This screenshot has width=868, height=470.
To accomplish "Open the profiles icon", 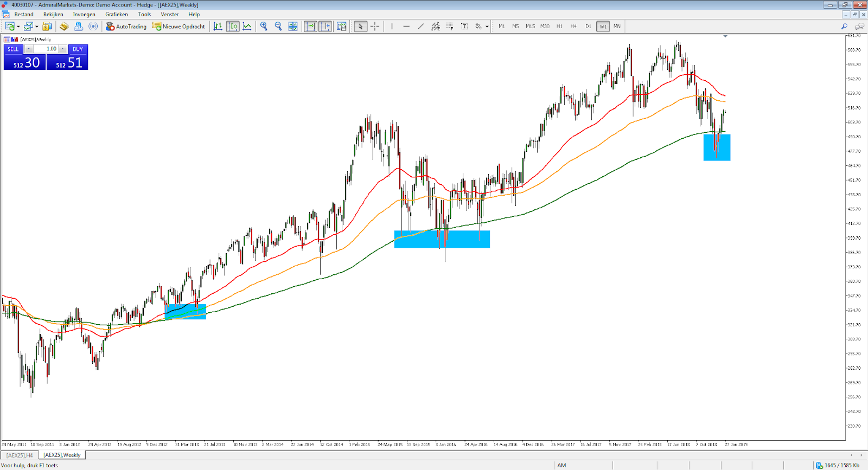I will [x=28, y=26].
